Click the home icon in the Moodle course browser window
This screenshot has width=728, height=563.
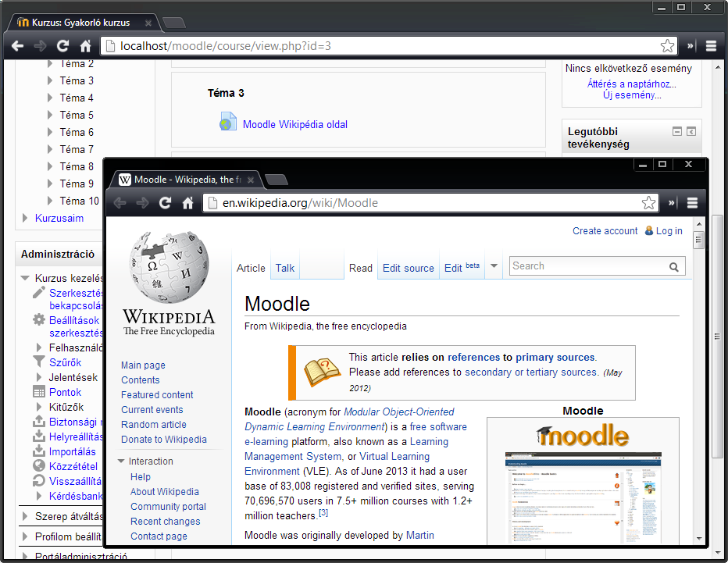pyautogui.click(x=85, y=46)
